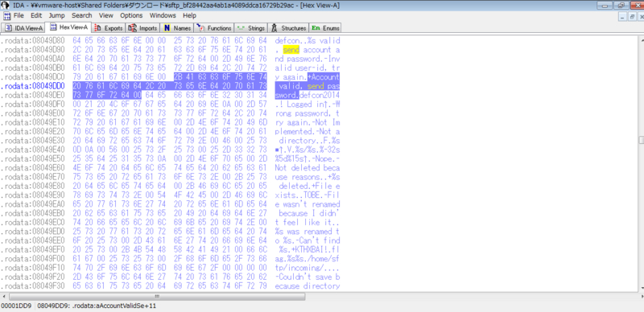Click the IDA View-A tab icon
The height and width of the screenshot is (312, 644).
8,28
